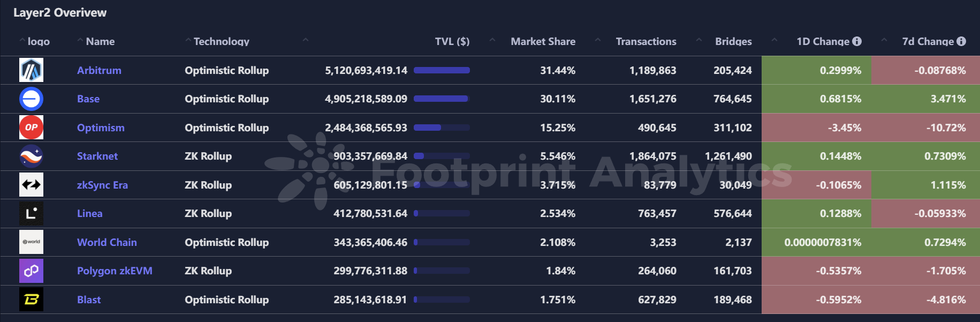
Task: Sort by Market Share column header
Action: [543, 41]
